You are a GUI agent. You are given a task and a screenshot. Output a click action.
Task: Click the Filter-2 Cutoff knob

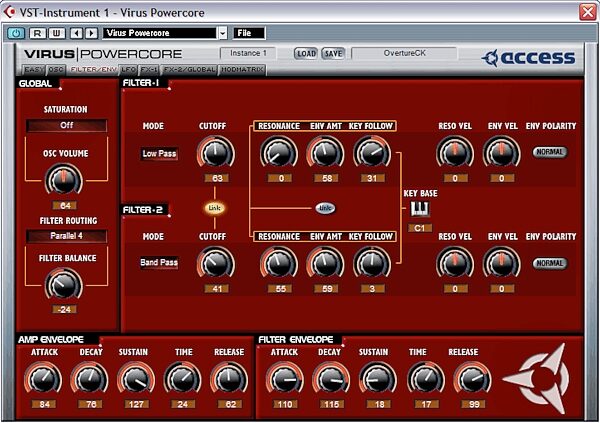(215, 263)
